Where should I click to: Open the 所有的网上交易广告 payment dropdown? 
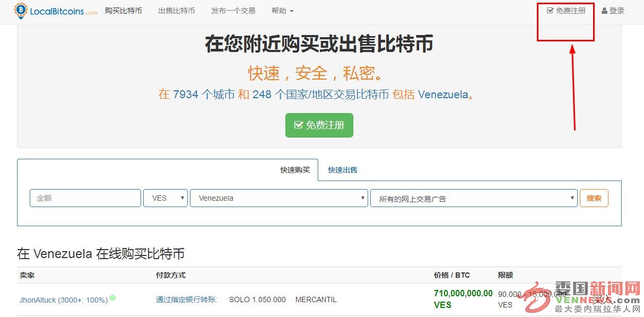(x=474, y=198)
